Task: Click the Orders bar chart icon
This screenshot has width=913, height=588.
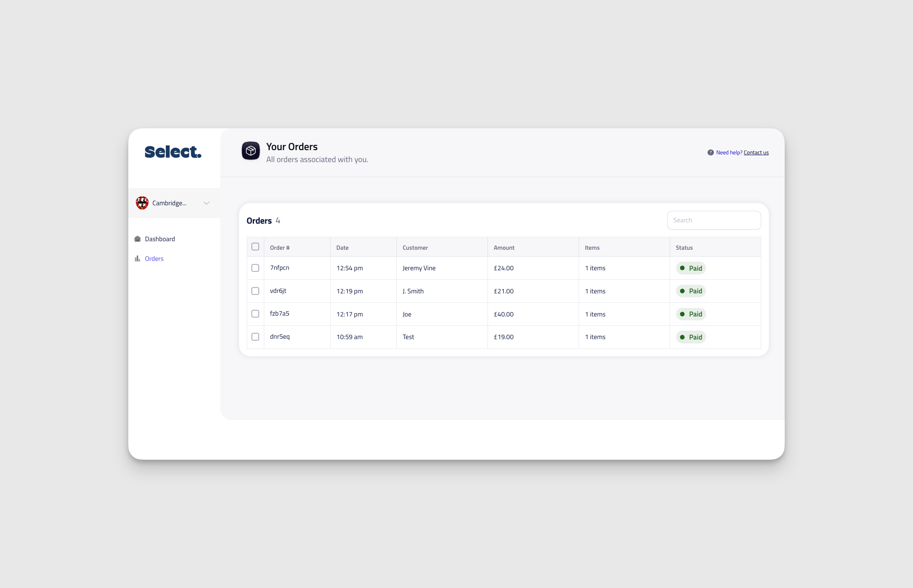Action: coord(137,259)
